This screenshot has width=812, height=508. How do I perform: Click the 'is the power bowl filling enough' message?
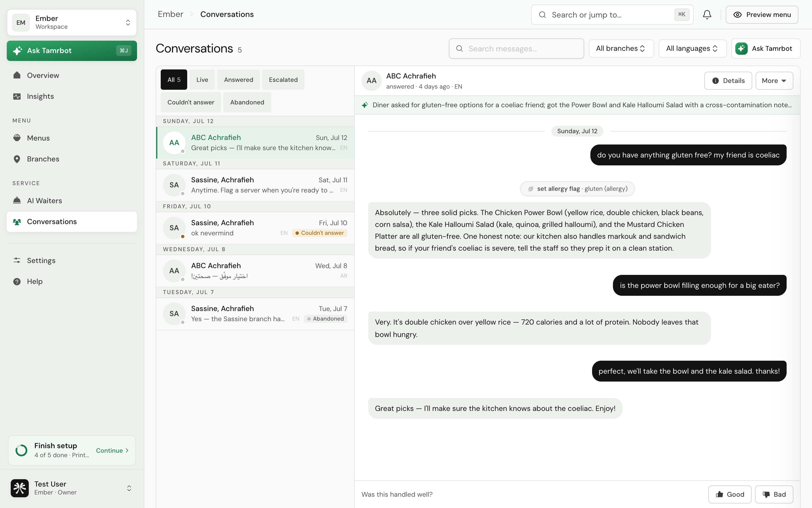click(699, 285)
